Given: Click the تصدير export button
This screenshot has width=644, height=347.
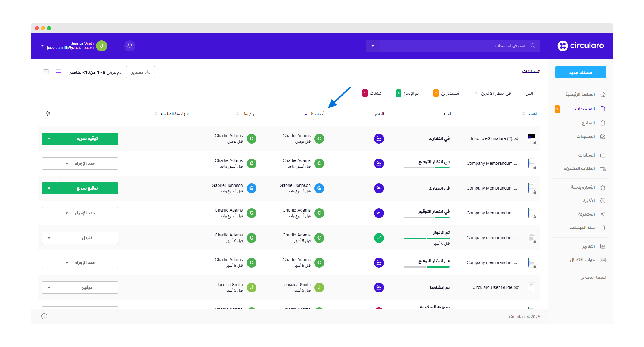Looking at the screenshot, I should 140,72.
